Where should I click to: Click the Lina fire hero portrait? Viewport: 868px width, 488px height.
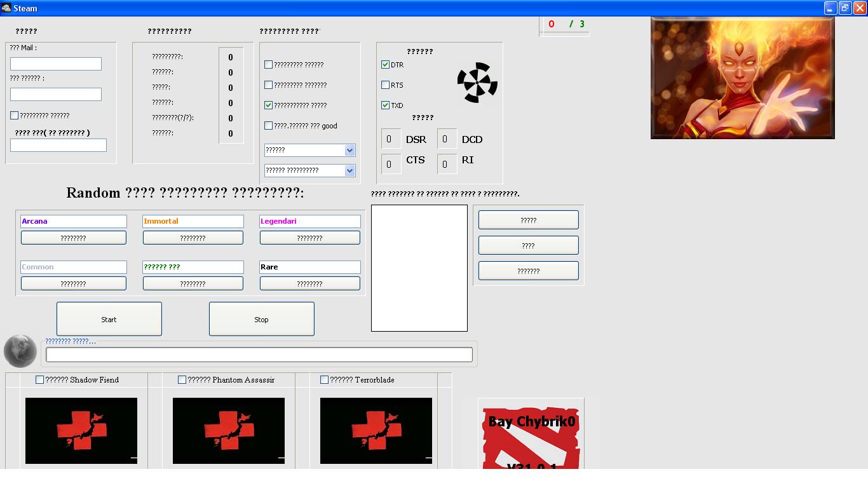tap(742, 78)
